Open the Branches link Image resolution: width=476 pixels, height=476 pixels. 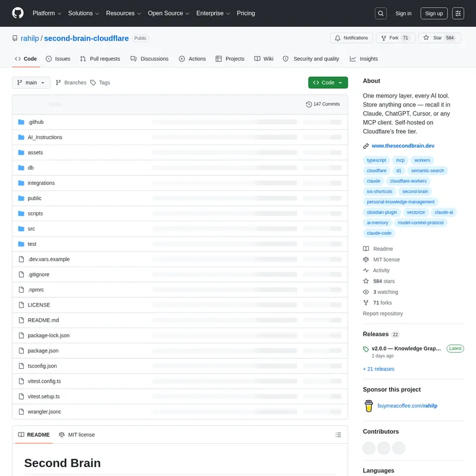pyautogui.click(x=71, y=83)
